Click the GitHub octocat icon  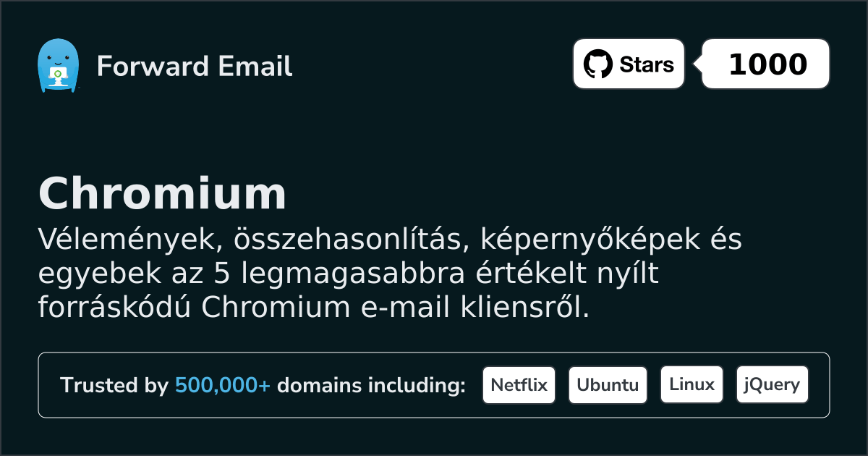click(x=597, y=64)
